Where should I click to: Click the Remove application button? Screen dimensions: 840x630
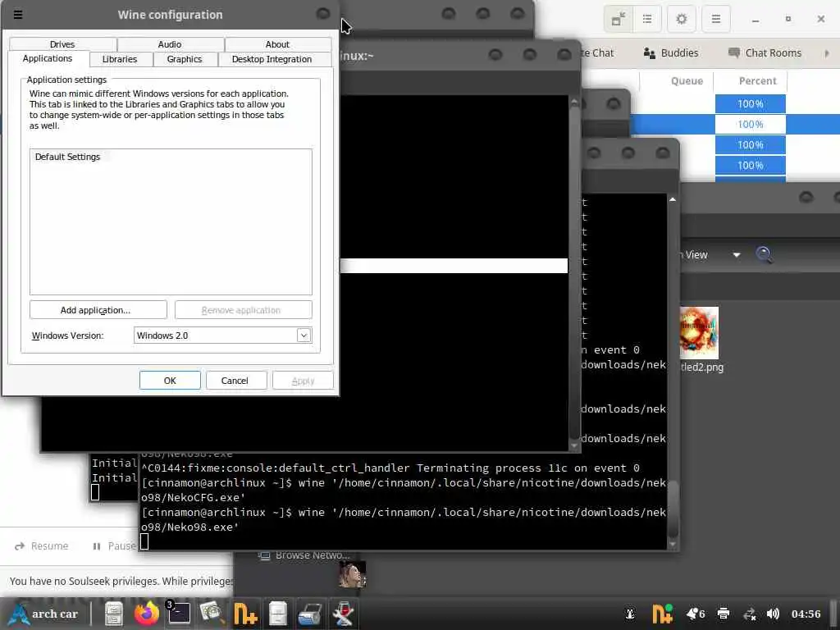(x=243, y=309)
